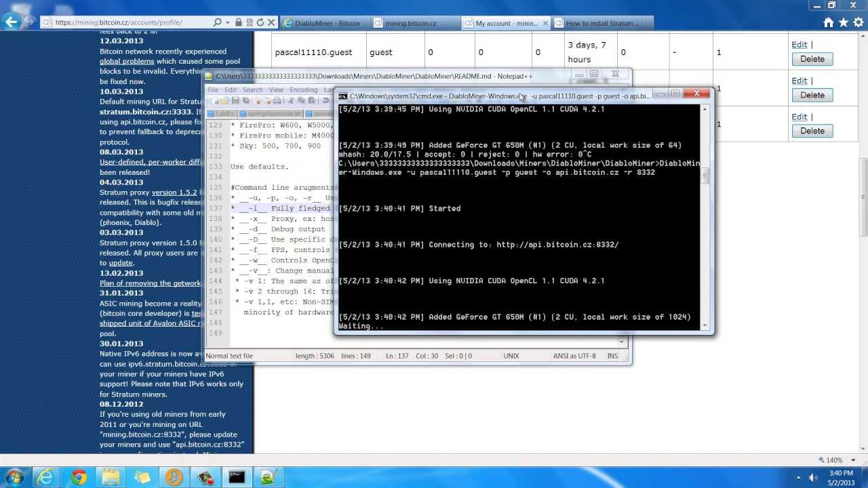
Task: Click the IE refresh page icon
Action: (x=260, y=22)
